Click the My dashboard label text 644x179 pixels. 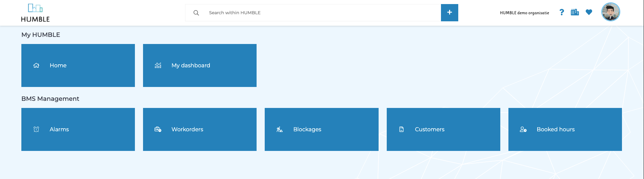coord(191,65)
